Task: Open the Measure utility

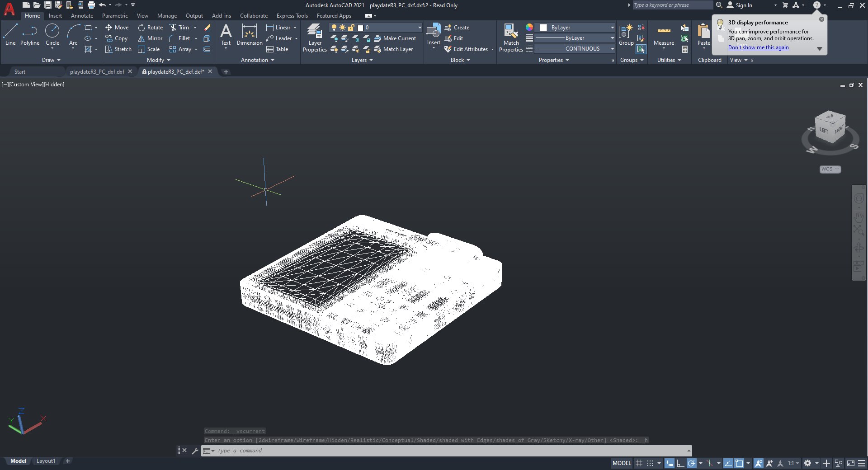Action: [664, 35]
